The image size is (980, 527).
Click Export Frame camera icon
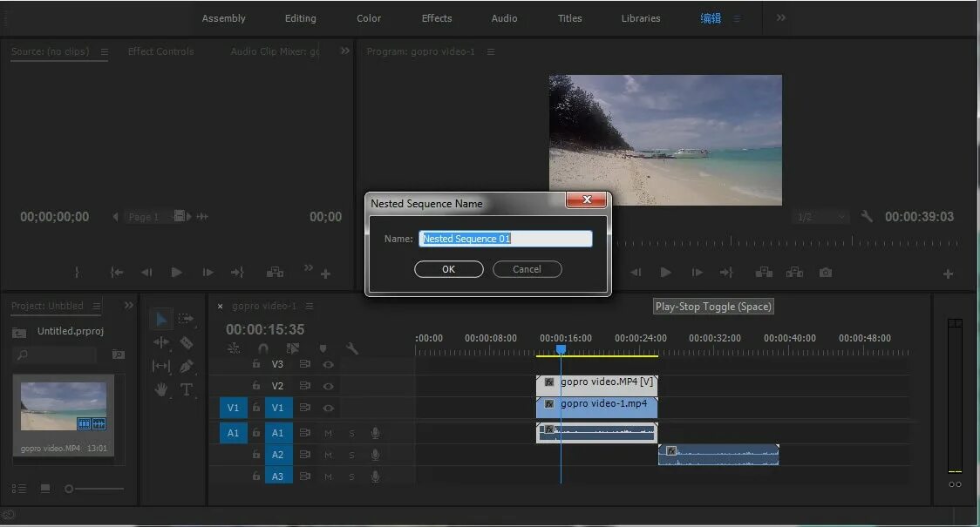coord(826,273)
